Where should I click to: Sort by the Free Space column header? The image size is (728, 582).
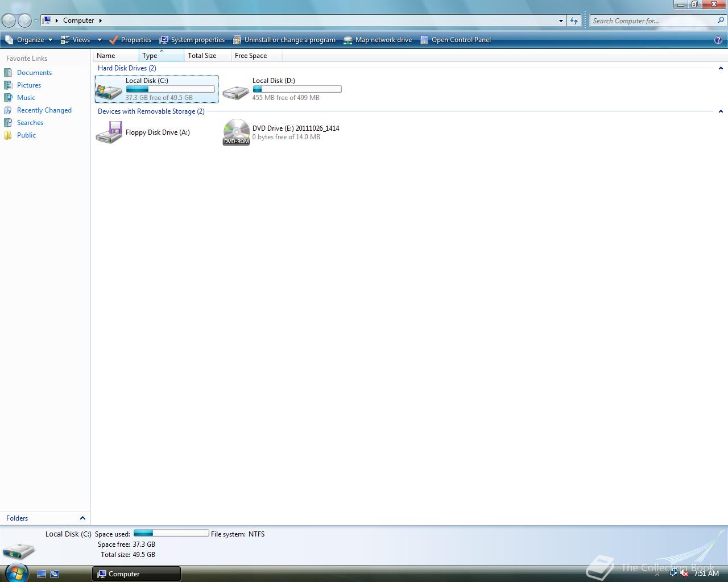(x=257, y=56)
